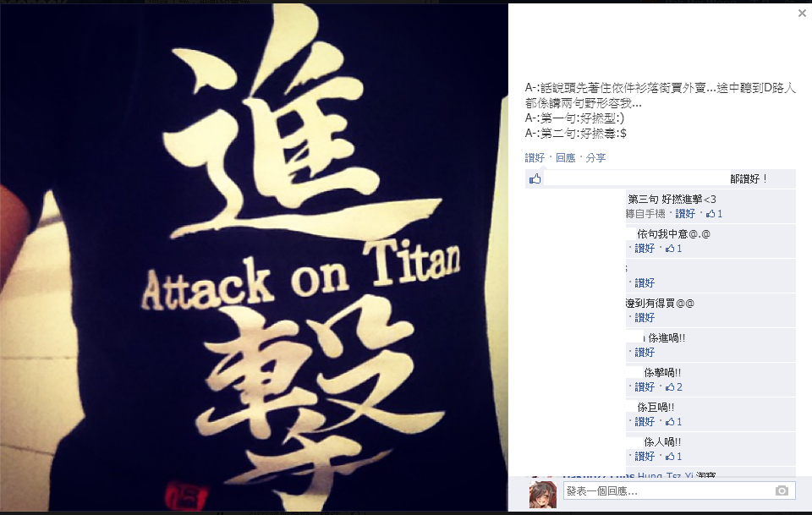Viewport: 812px width, 515px height.
Task: Open like count on 第三句 好撚進擊 comment
Action: click(715, 214)
